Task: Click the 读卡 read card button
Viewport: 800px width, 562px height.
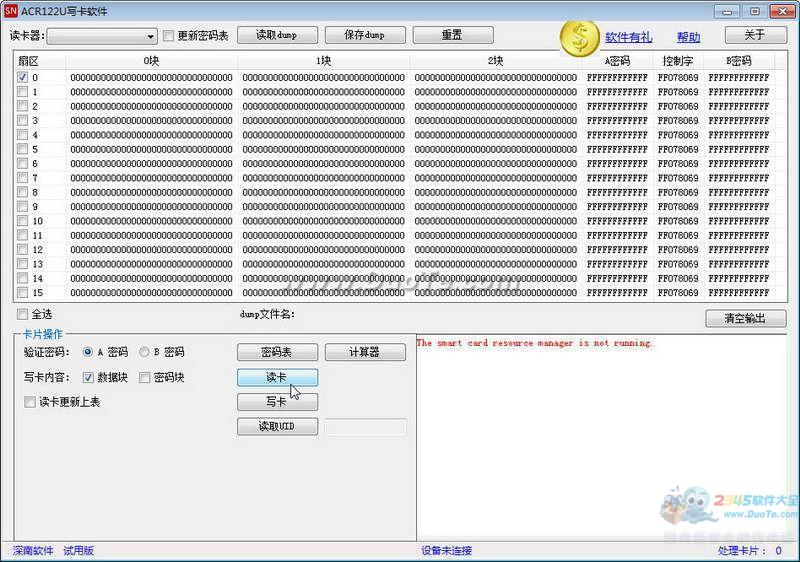Action: coord(277,377)
